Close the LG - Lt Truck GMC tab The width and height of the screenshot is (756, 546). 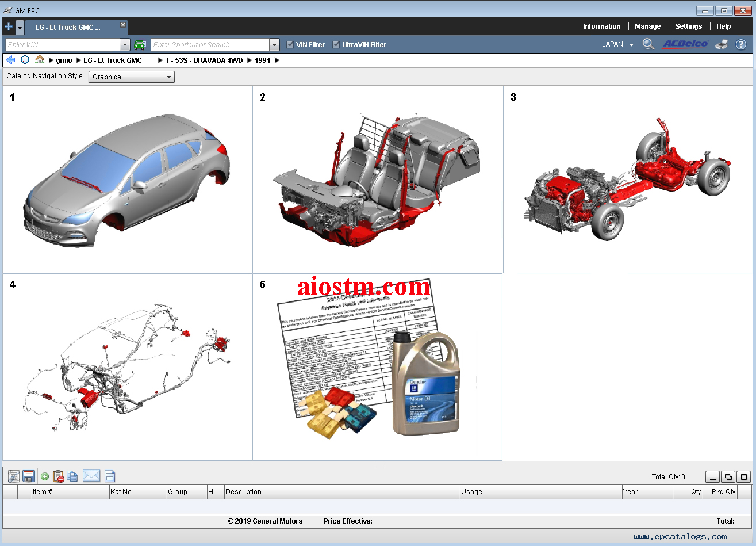coord(122,25)
